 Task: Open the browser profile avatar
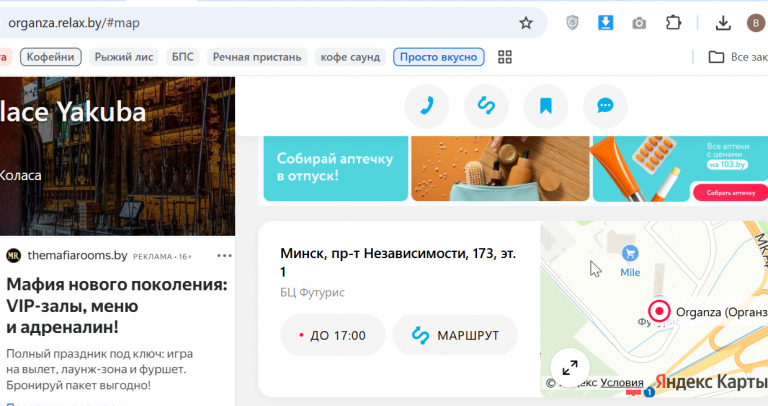tap(756, 23)
